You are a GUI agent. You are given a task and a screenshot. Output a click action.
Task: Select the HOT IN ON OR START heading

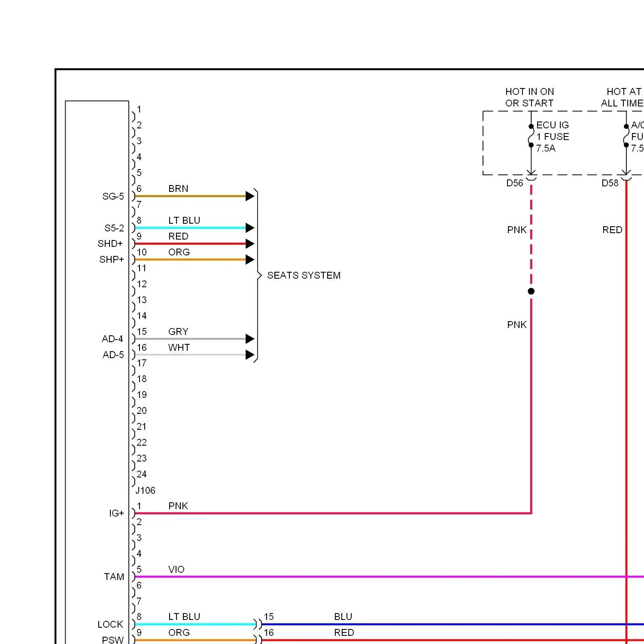529,97
